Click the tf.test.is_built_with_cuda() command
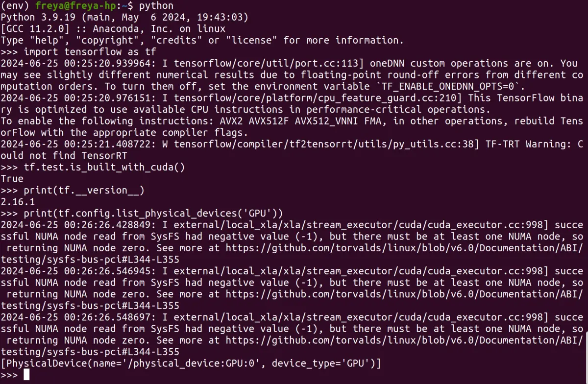 tap(104, 167)
